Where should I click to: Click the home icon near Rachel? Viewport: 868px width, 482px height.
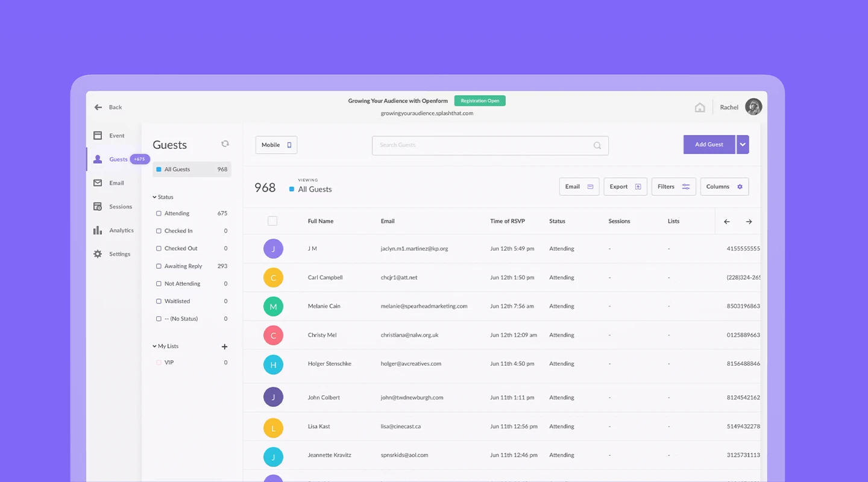click(x=700, y=107)
